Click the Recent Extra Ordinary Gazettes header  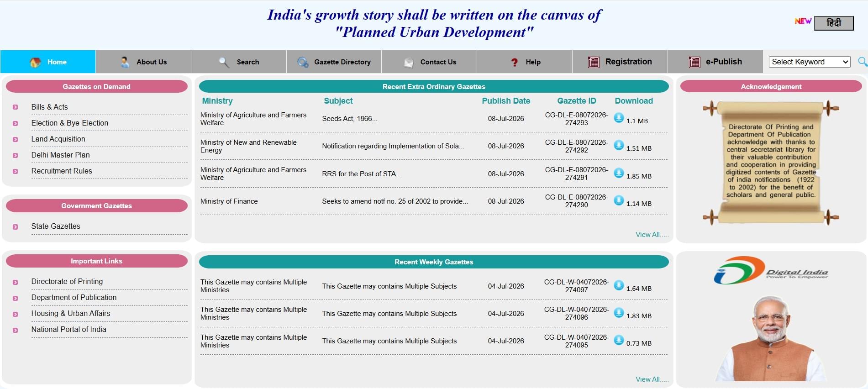pos(434,86)
